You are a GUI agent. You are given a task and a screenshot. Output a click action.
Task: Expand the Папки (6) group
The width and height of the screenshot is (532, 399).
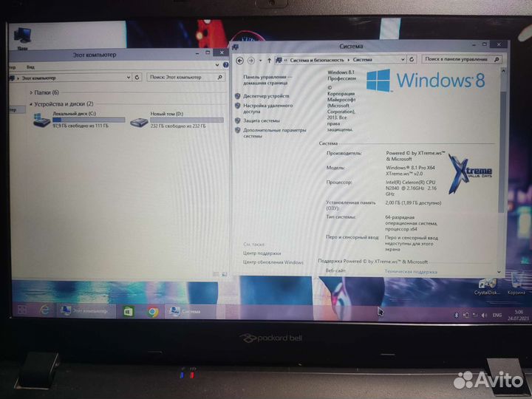coord(31,92)
